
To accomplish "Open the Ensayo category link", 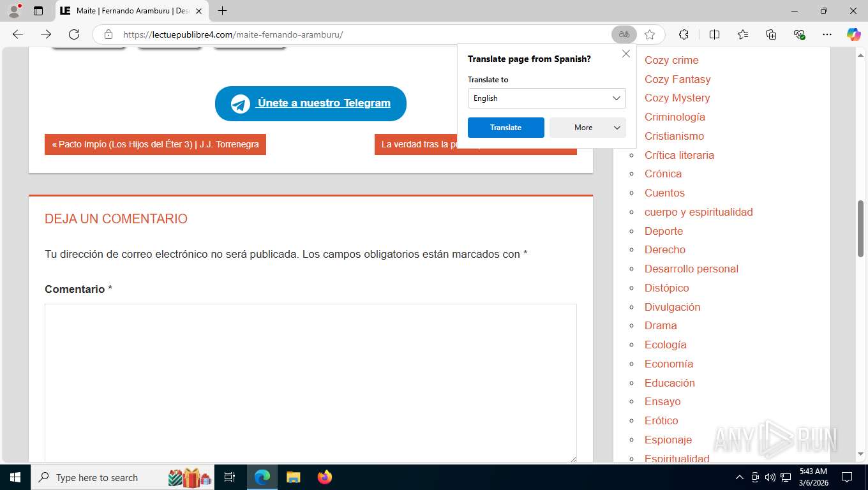I will (x=662, y=401).
